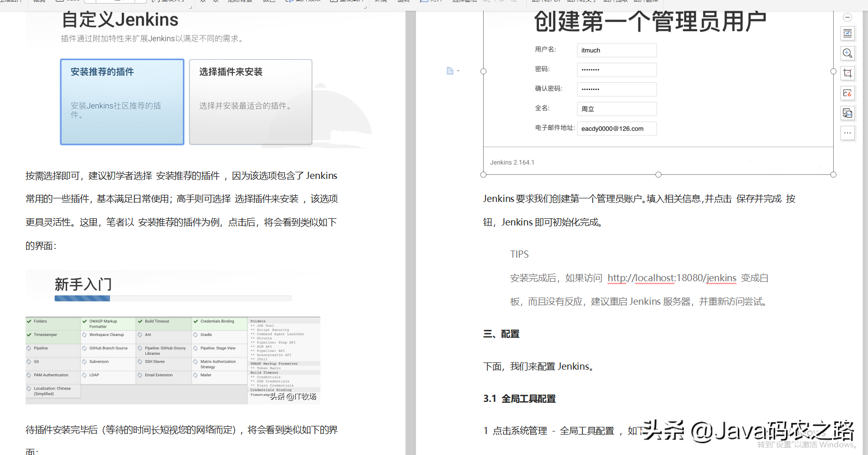
Task: Click the line starting 按需选择即可
Action: point(182,176)
